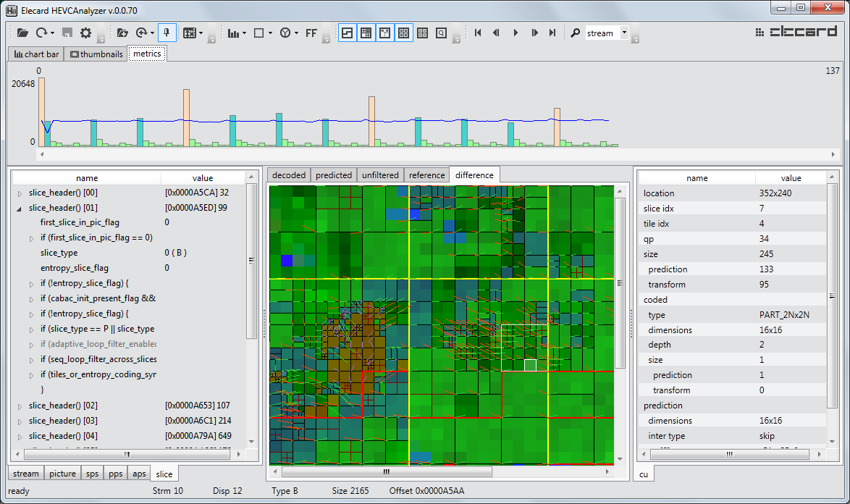Step forward one frame

[534, 33]
